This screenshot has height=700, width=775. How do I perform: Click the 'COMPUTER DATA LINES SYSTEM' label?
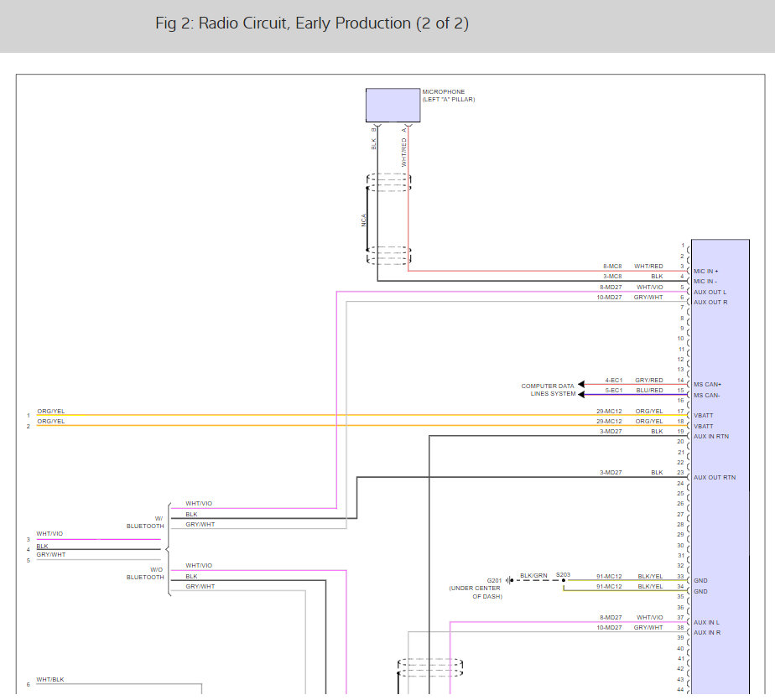click(548, 390)
